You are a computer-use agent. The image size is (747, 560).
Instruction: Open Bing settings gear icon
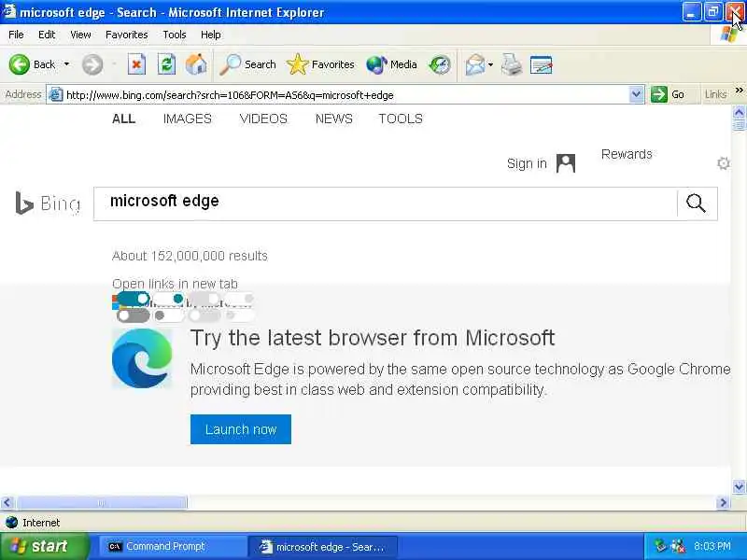pos(723,163)
